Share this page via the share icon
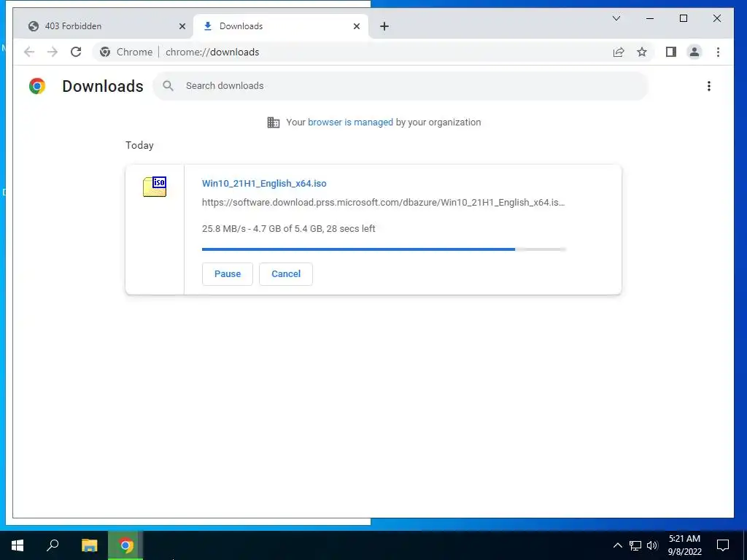 pos(619,52)
